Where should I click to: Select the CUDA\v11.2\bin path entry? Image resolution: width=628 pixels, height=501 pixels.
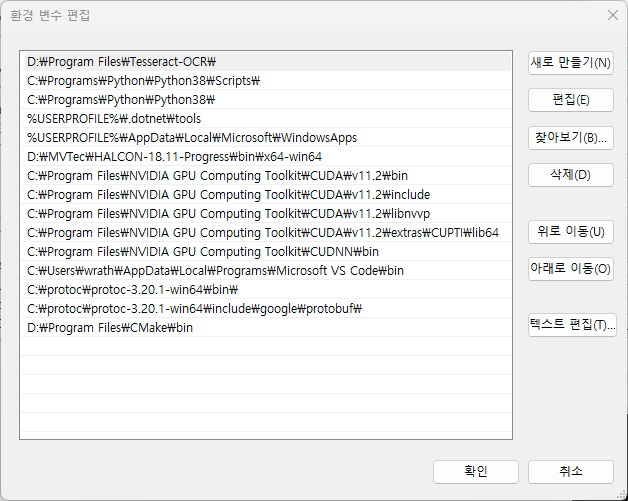pyautogui.click(x=268, y=175)
